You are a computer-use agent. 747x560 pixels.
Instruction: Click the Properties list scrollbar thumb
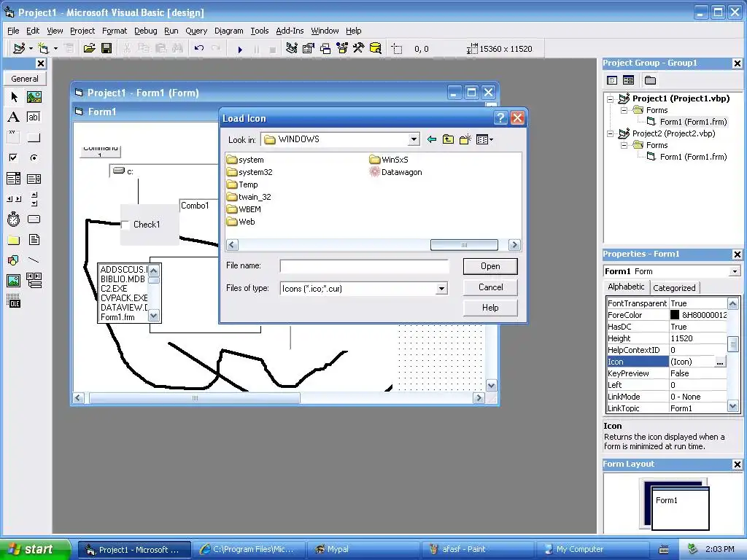732,343
